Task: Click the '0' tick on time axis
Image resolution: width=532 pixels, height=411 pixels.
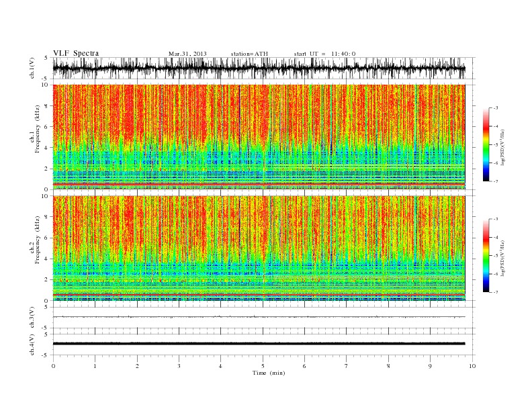Action: coord(53,366)
